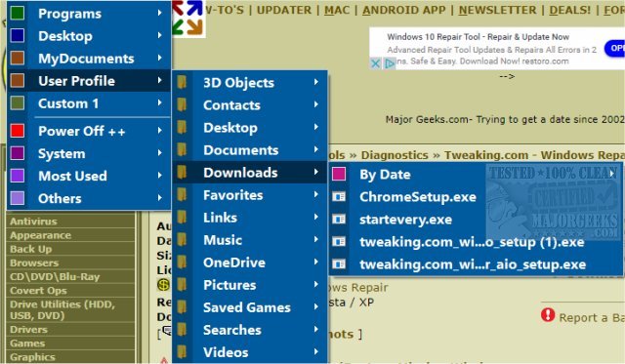
Task: Open the Antivirus category link
Action: click(33, 222)
